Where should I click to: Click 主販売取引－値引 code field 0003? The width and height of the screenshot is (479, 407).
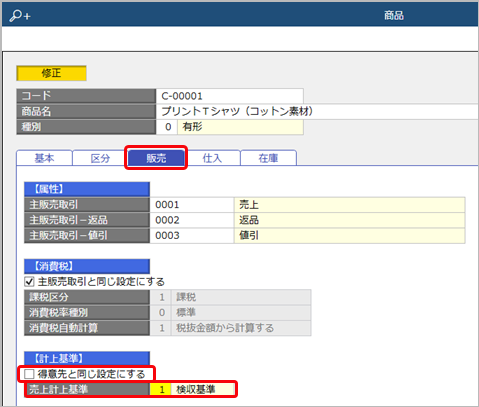coord(192,235)
